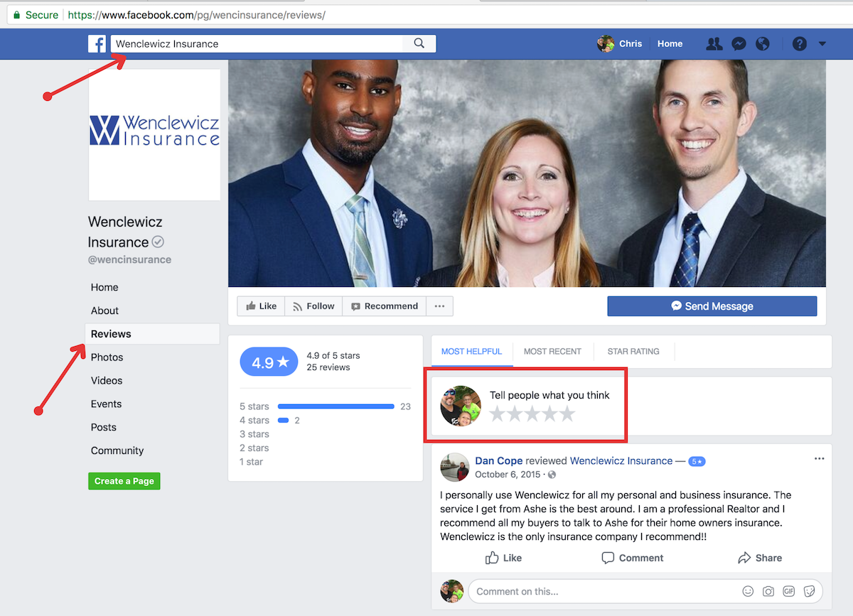Open the review options ellipsis menu

pyautogui.click(x=819, y=458)
